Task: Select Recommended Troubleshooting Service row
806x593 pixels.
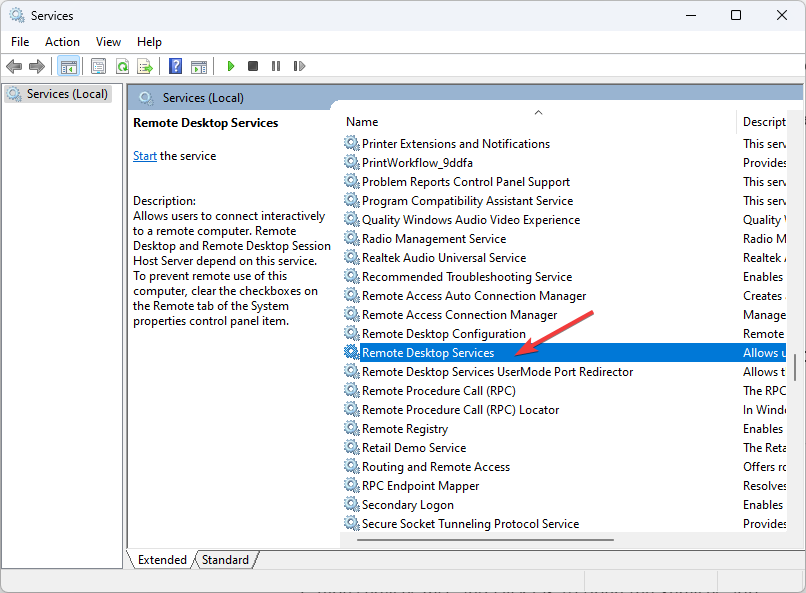Action: [x=467, y=277]
